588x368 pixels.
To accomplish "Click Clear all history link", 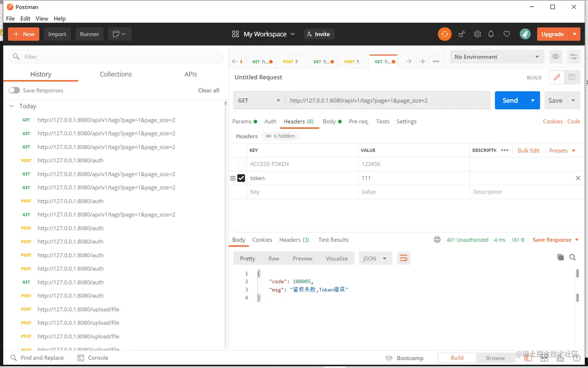I will point(208,90).
